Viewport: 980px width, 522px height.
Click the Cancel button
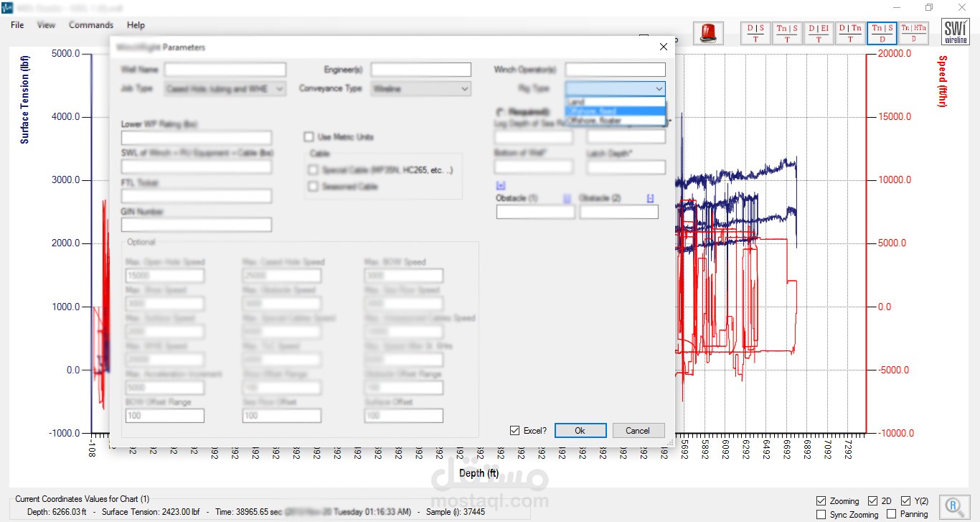coord(638,431)
